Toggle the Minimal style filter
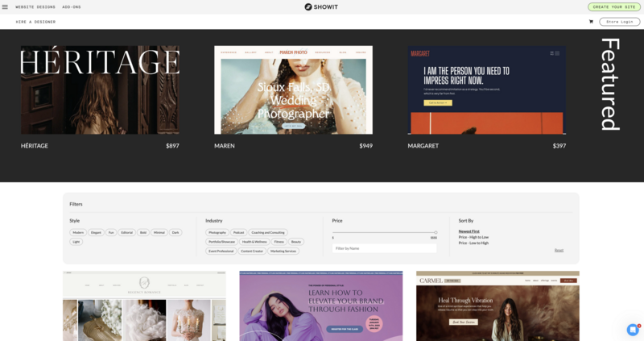Screen dimensions: 644x341 [159, 232]
